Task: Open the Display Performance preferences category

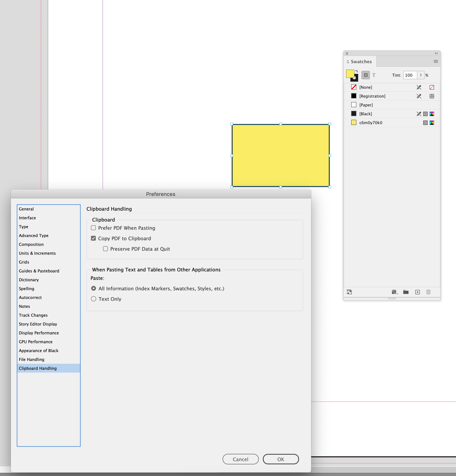Action: pos(39,333)
